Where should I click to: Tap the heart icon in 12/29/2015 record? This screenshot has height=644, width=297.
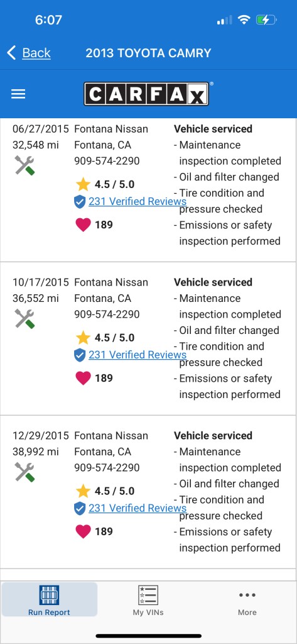click(83, 531)
